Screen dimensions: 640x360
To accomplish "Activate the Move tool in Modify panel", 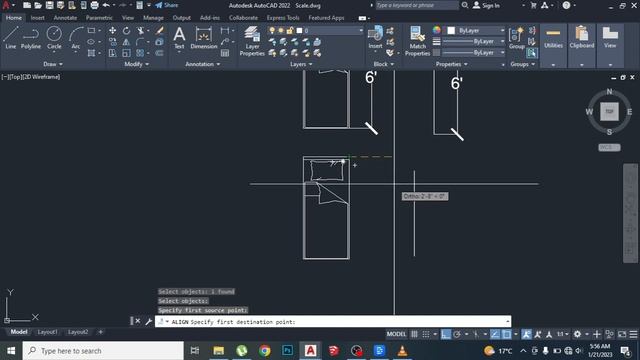I will 112,31.
